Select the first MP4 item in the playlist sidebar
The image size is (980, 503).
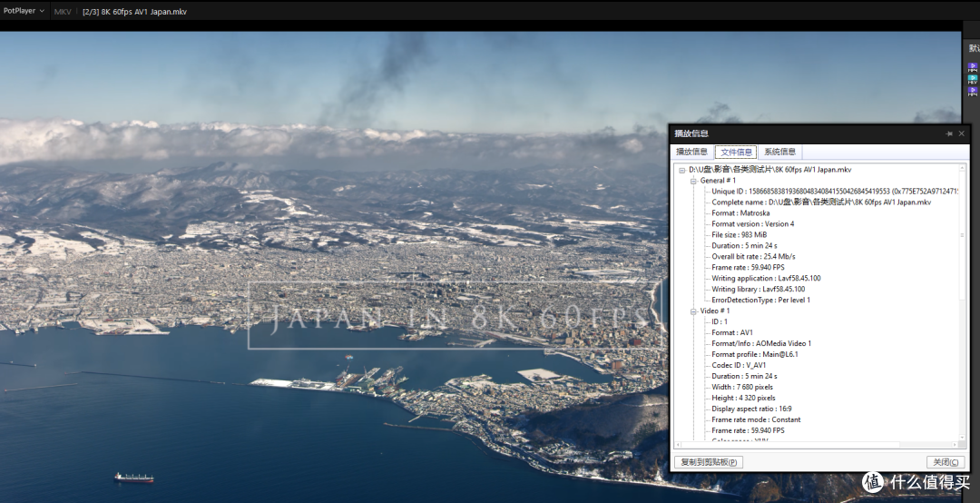tap(973, 66)
